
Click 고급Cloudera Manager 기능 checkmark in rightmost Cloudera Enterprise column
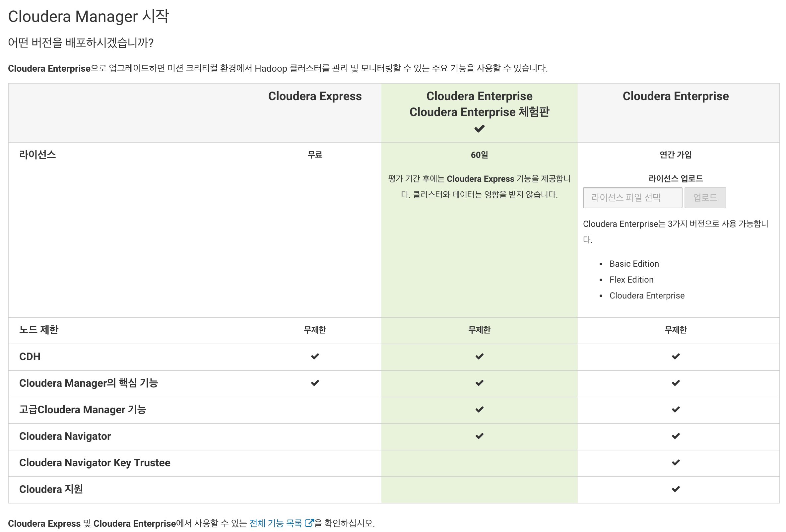tap(676, 410)
